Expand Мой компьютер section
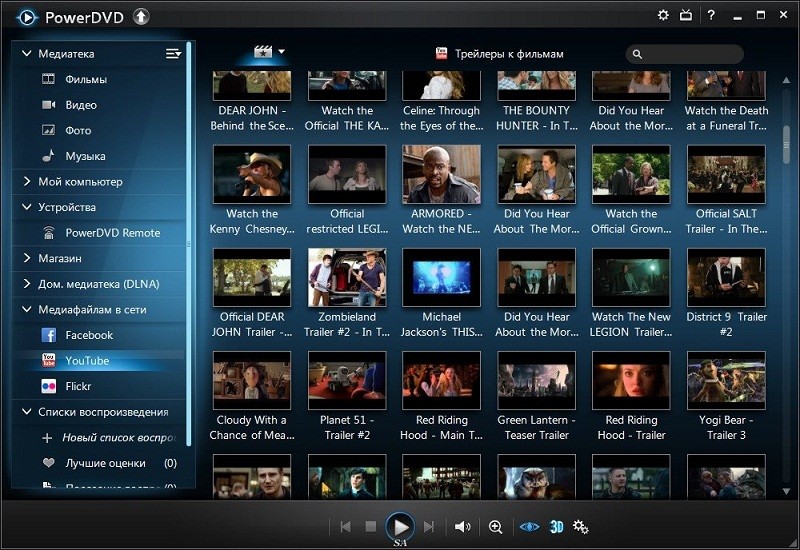This screenshot has height=550, width=800. (27, 181)
